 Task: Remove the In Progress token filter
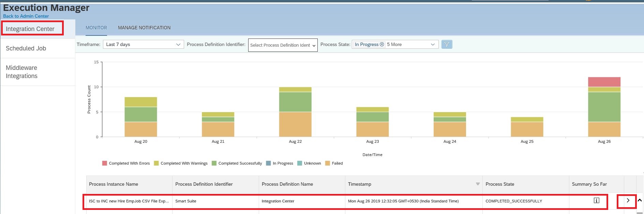pos(382,44)
